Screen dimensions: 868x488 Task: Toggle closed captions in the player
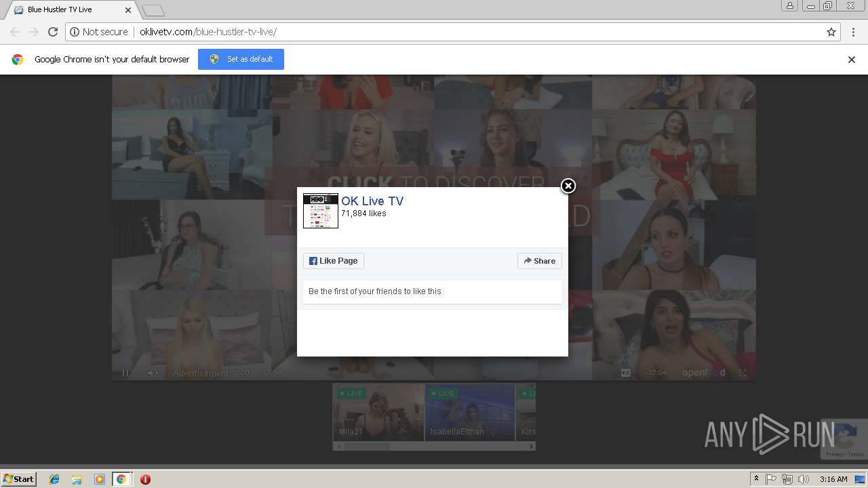(x=626, y=373)
